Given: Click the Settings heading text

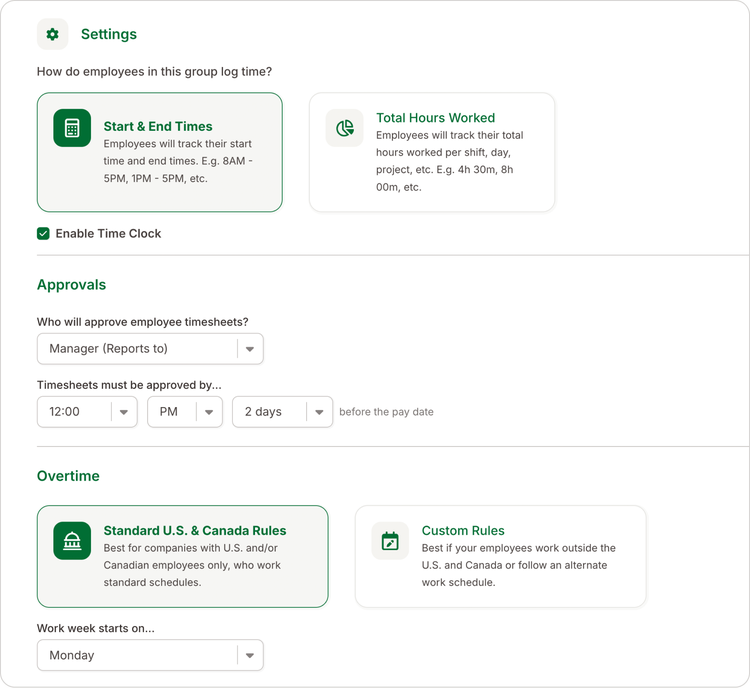Looking at the screenshot, I should pos(109,34).
